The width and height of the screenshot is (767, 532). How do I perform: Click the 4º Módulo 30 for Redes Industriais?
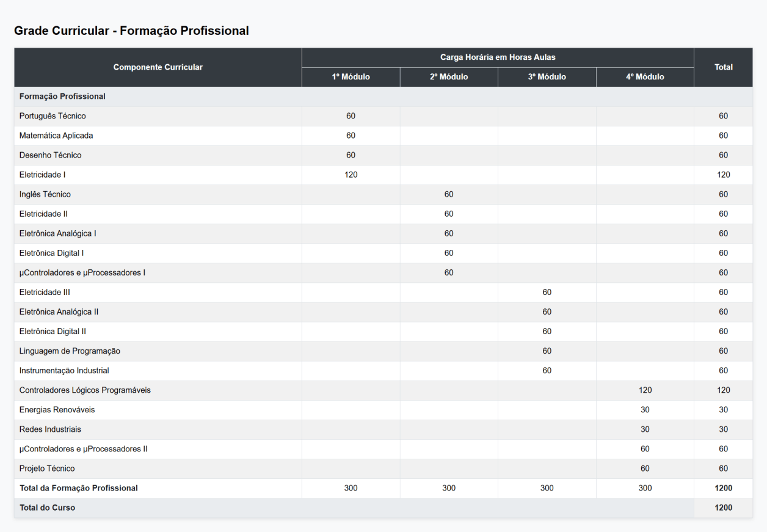point(645,429)
